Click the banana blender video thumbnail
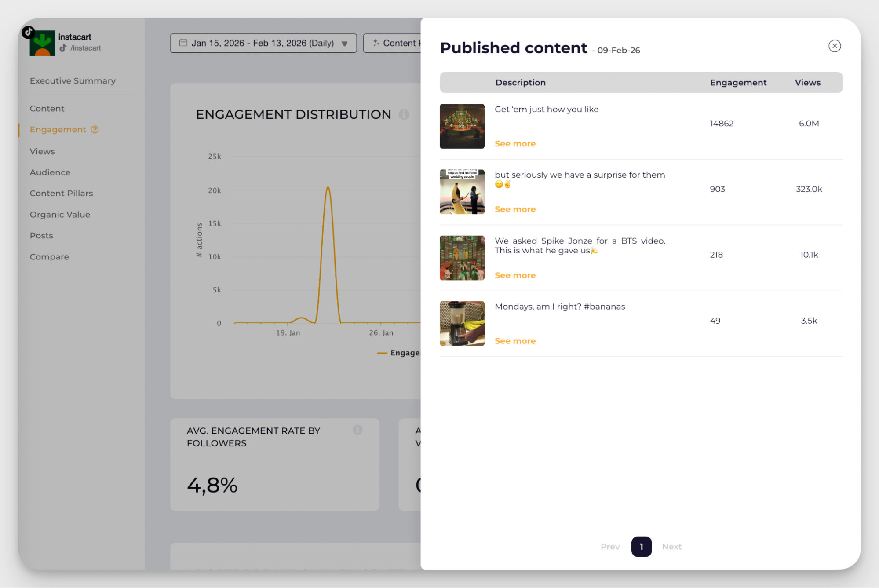Image resolution: width=879 pixels, height=588 pixels. (461, 323)
